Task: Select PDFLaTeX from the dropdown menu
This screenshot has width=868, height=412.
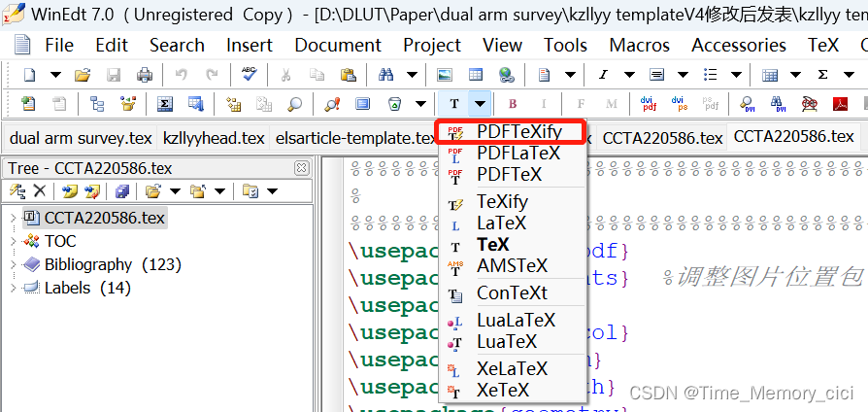Action: pyautogui.click(x=512, y=154)
